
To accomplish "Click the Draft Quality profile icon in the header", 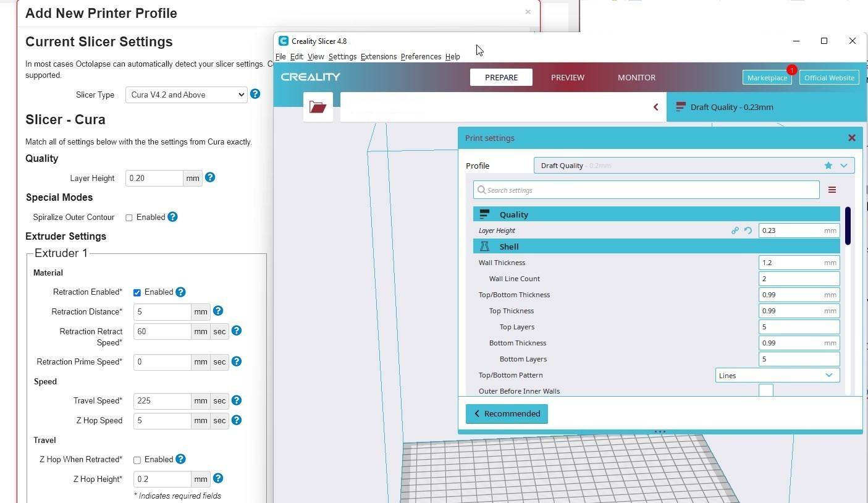I will coord(680,106).
